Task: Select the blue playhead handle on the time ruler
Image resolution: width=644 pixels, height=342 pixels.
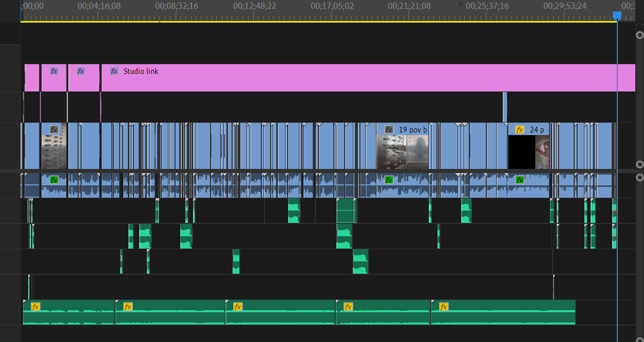Action: tap(617, 16)
